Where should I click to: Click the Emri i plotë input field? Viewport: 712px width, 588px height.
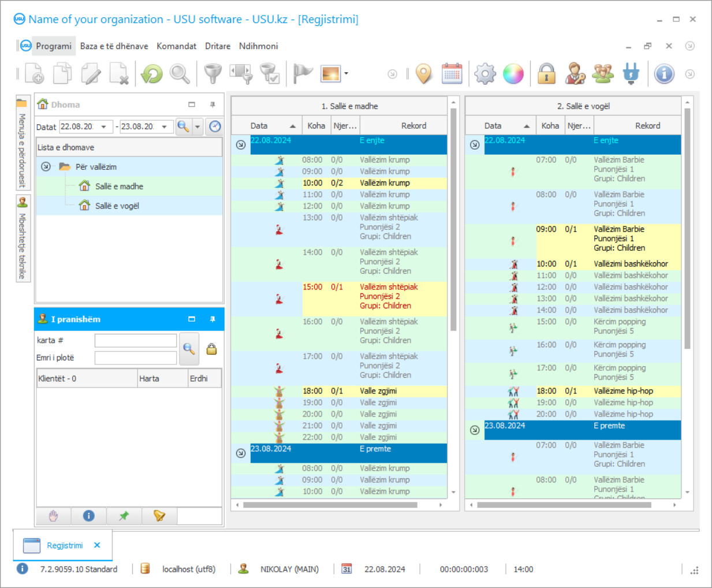[x=136, y=358]
